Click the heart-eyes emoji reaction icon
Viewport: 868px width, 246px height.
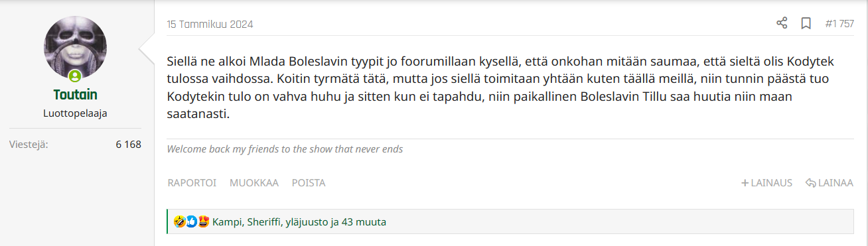tap(204, 221)
